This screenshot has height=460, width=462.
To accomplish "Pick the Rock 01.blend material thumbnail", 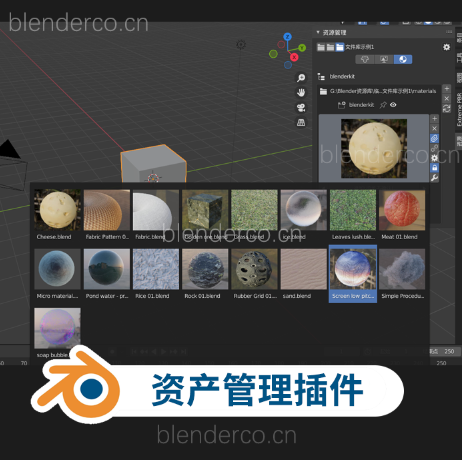I will [205, 269].
